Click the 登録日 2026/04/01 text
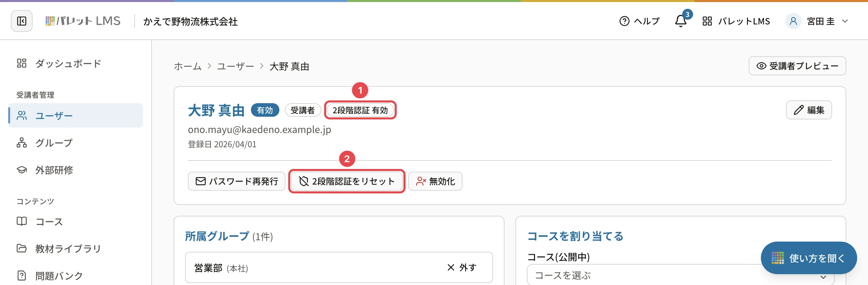 tap(222, 144)
